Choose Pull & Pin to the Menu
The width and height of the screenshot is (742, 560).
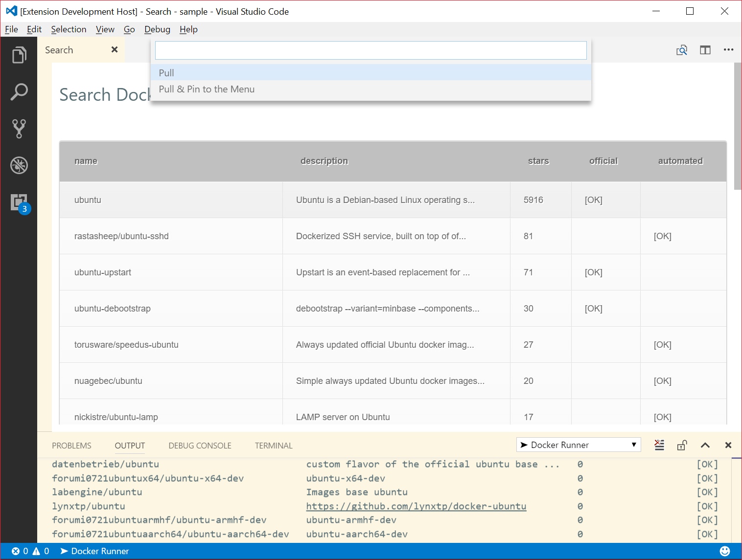coord(371,89)
